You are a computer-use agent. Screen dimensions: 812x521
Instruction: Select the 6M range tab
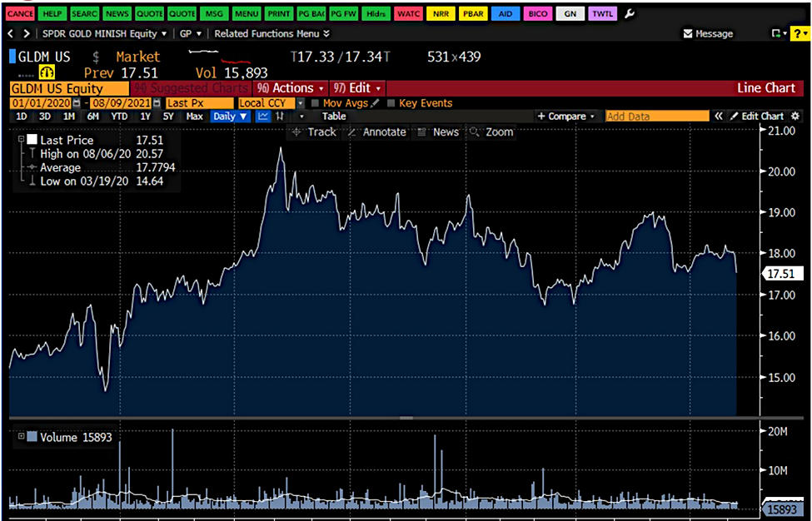coord(92,117)
